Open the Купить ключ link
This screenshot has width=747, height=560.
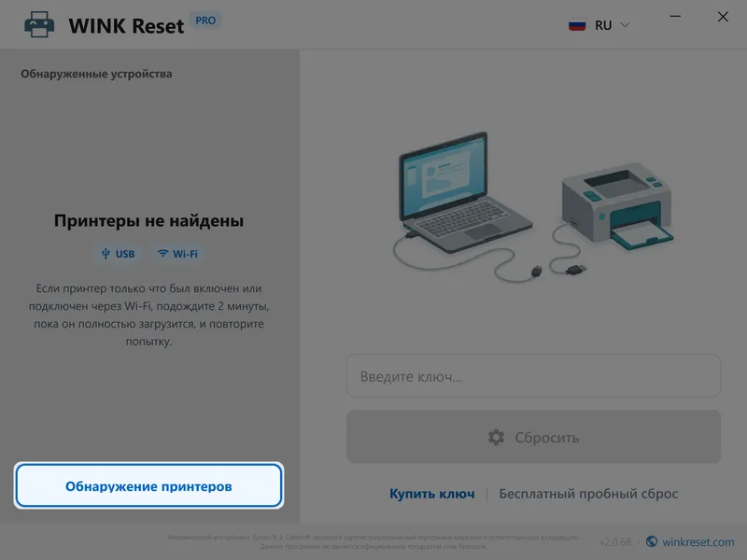click(x=431, y=494)
